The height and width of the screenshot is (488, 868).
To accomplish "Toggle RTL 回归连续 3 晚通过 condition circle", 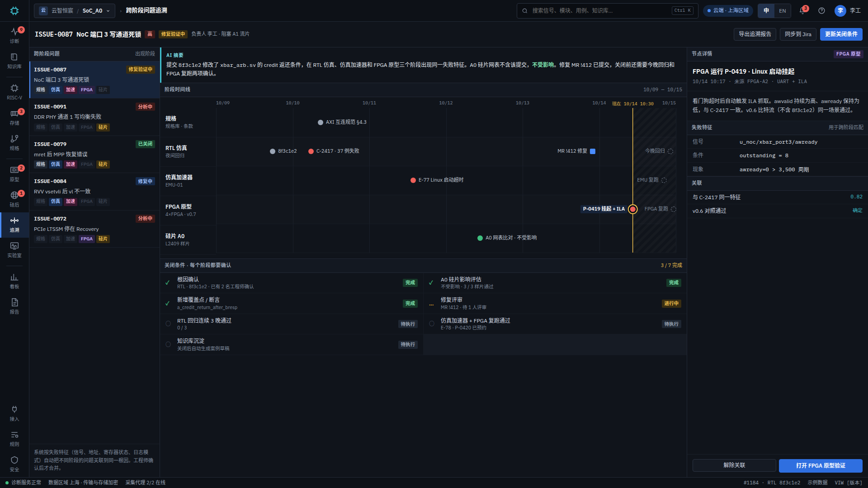I will point(168,324).
